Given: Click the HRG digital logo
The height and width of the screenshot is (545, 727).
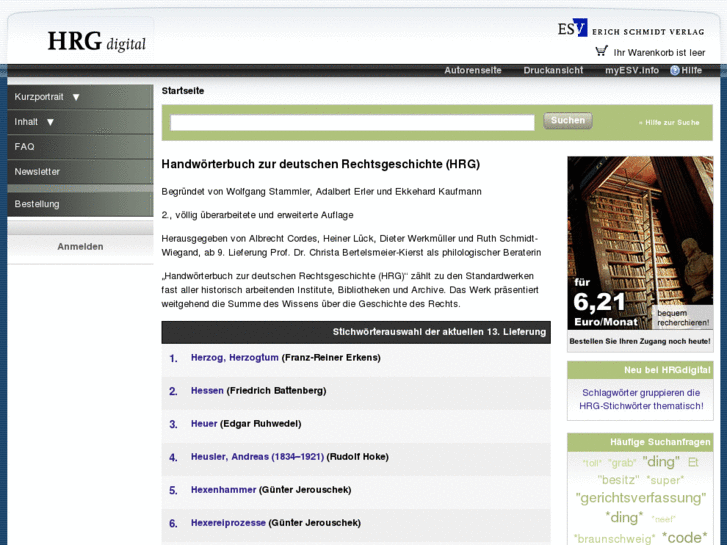Looking at the screenshot, I should point(96,41).
